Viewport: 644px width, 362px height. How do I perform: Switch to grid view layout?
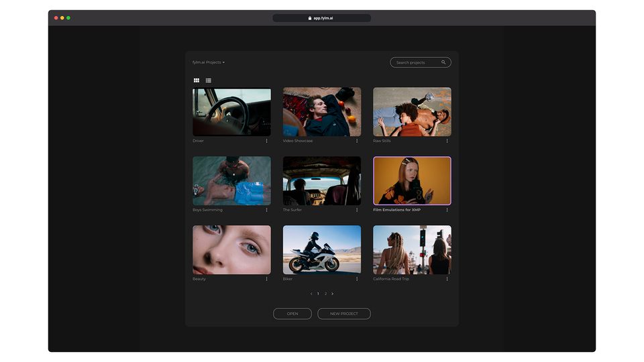(197, 80)
